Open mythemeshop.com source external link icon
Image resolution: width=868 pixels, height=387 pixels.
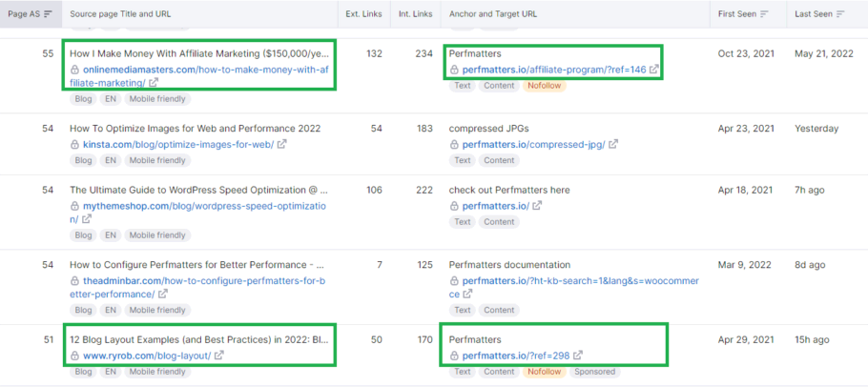87,218
